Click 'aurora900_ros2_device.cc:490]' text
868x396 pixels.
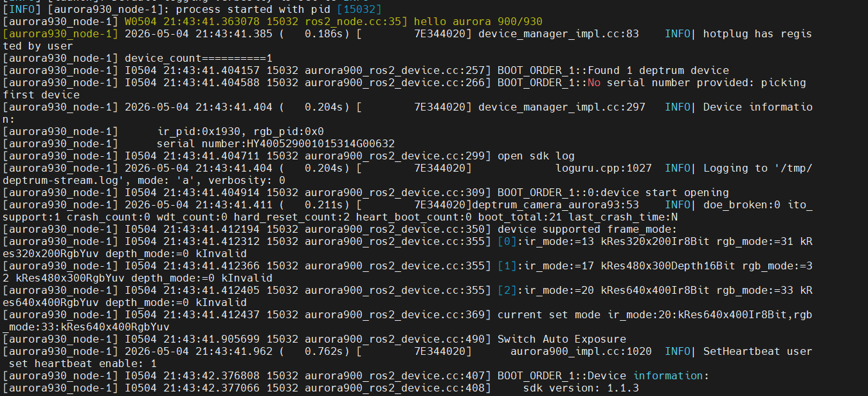coord(398,339)
